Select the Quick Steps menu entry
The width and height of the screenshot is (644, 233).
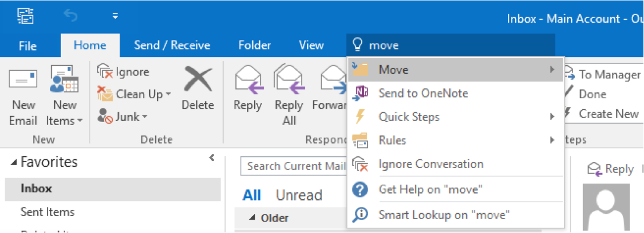(456, 117)
